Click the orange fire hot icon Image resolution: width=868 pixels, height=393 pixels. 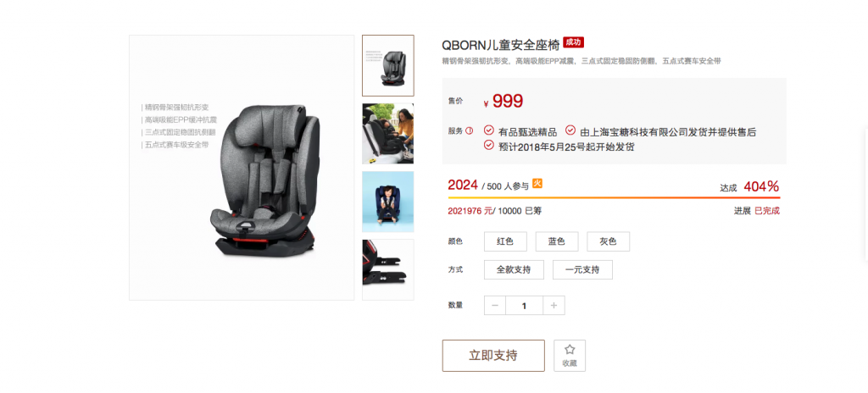coord(537,184)
